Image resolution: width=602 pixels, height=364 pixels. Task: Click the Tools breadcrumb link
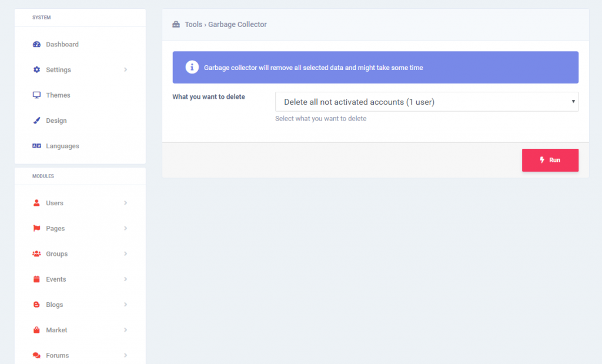pyautogui.click(x=193, y=24)
